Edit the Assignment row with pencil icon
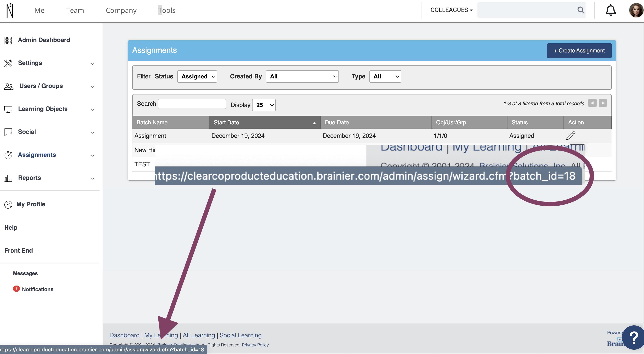The height and width of the screenshot is (354, 644). (570, 135)
